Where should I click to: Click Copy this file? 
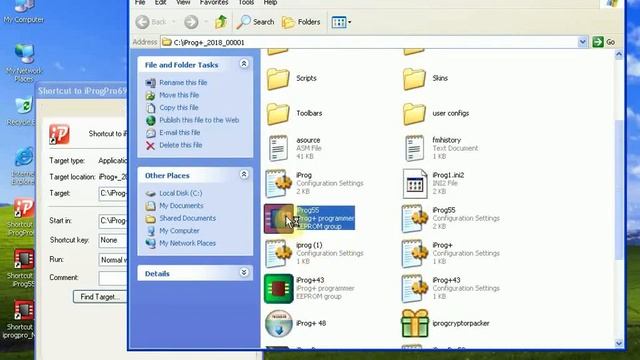[x=178, y=108]
